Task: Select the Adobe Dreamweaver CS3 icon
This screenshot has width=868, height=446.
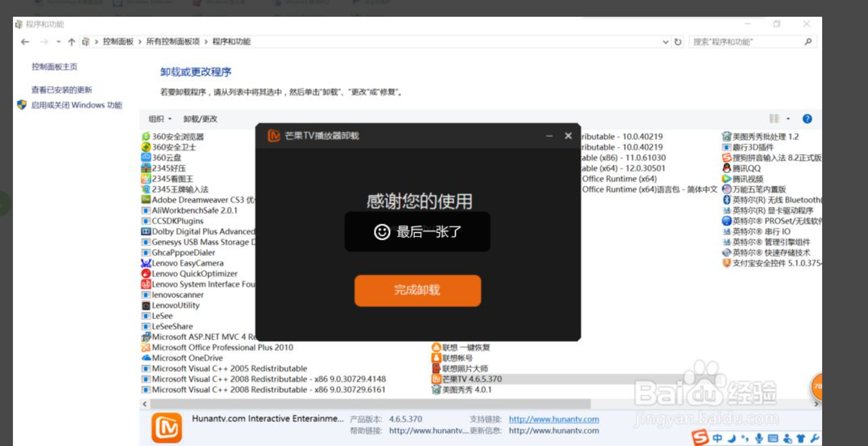Action: (146, 200)
